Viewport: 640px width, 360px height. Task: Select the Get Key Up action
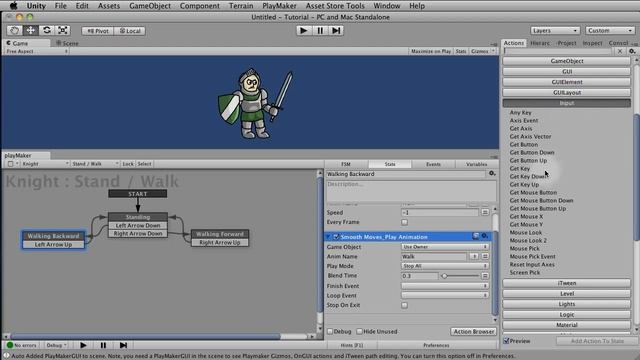tap(524, 184)
